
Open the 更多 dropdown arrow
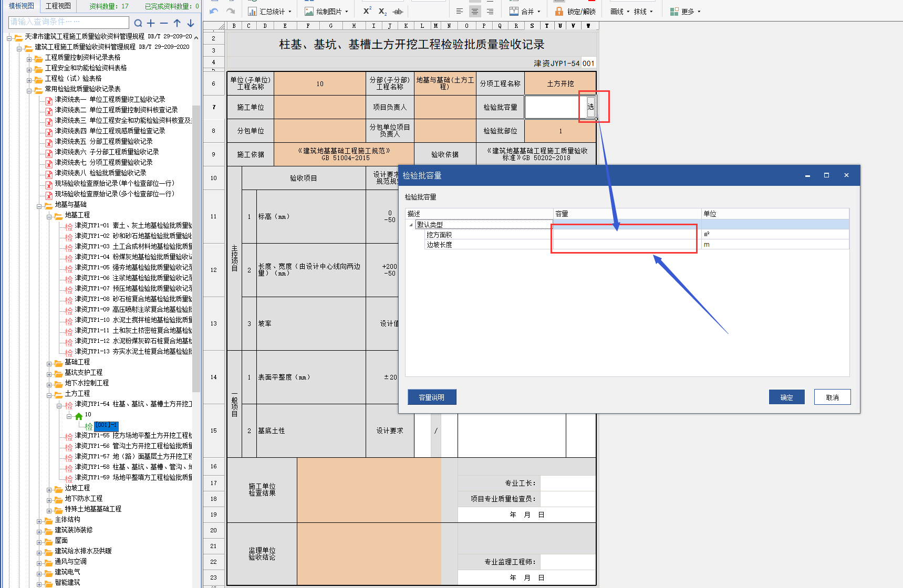click(699, 12)
